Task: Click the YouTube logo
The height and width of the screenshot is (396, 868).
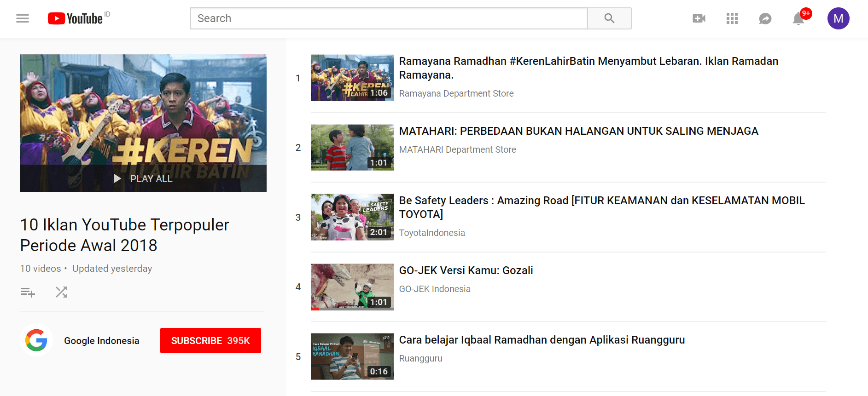Action: (x=76, y=18)
